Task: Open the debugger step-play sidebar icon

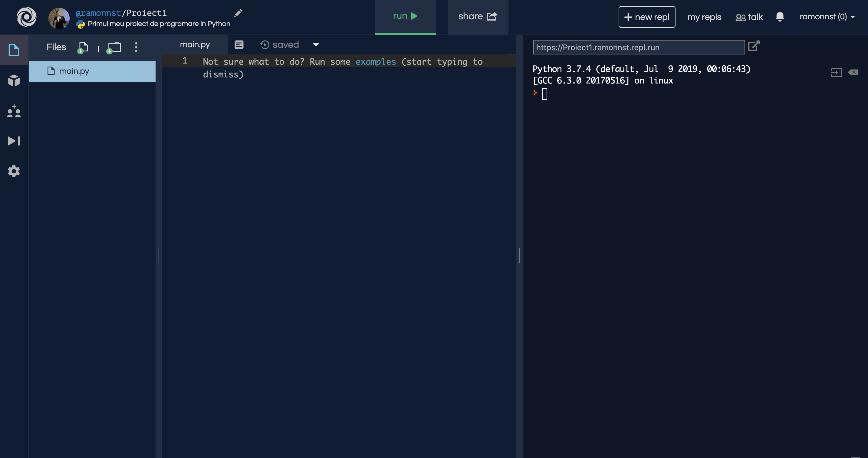Action: point(14,141)
